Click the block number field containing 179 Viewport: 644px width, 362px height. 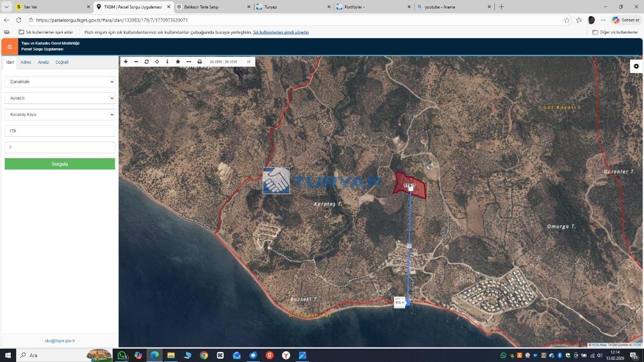click(60, 131)
